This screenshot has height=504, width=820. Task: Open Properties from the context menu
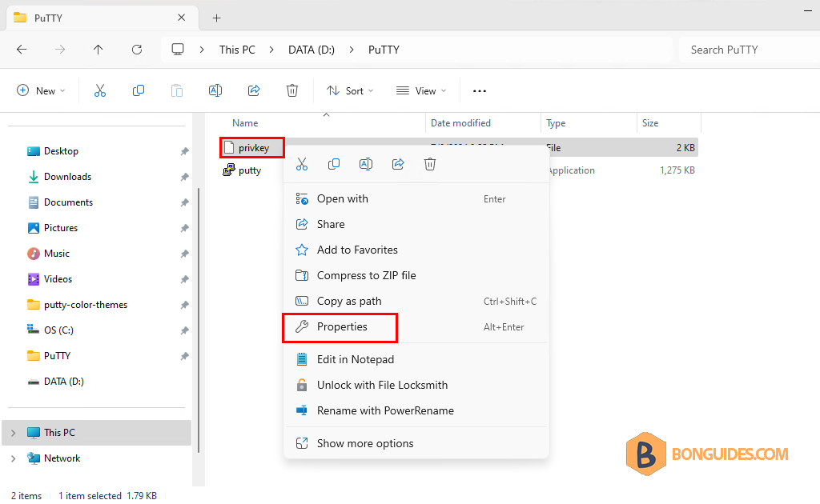click(416, 327)
